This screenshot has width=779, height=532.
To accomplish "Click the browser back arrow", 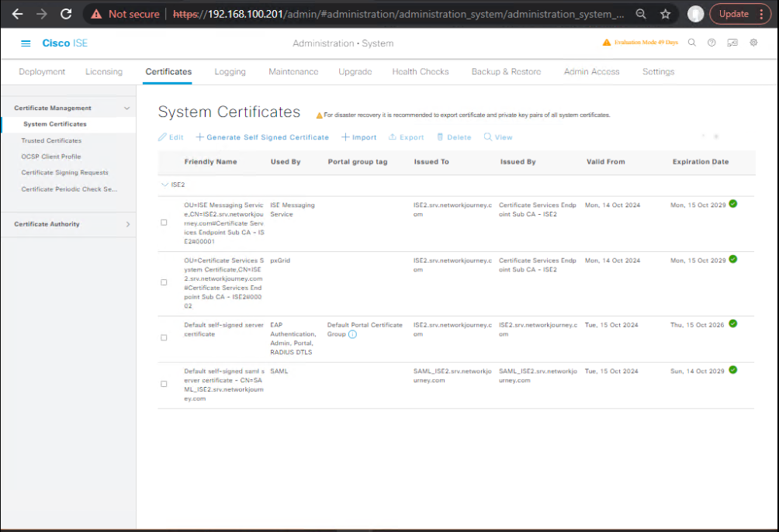I will (17, 14).
